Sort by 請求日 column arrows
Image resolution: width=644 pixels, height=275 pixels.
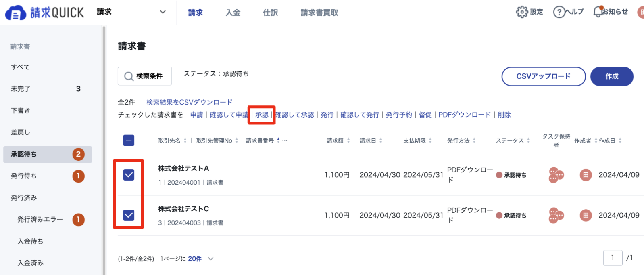click(381, 141)
